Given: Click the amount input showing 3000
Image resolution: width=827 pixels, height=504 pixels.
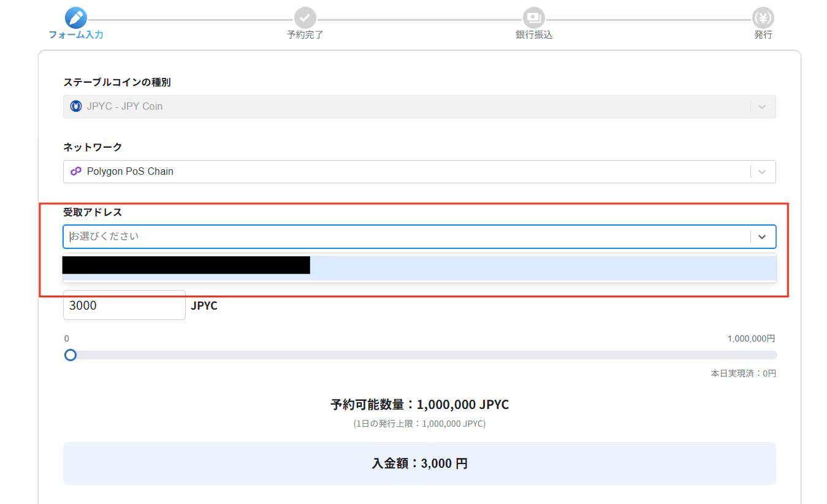Looking at the screenshot, I should coord(124,305).
